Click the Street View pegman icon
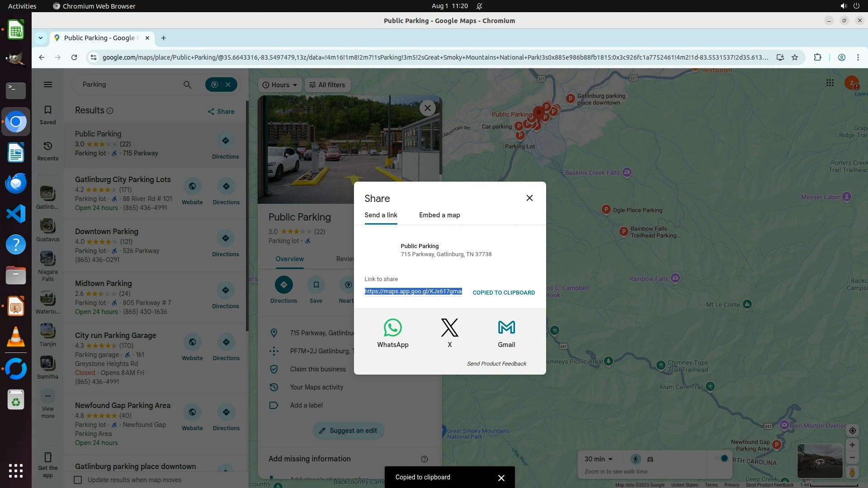 click(x=852, y=473)
